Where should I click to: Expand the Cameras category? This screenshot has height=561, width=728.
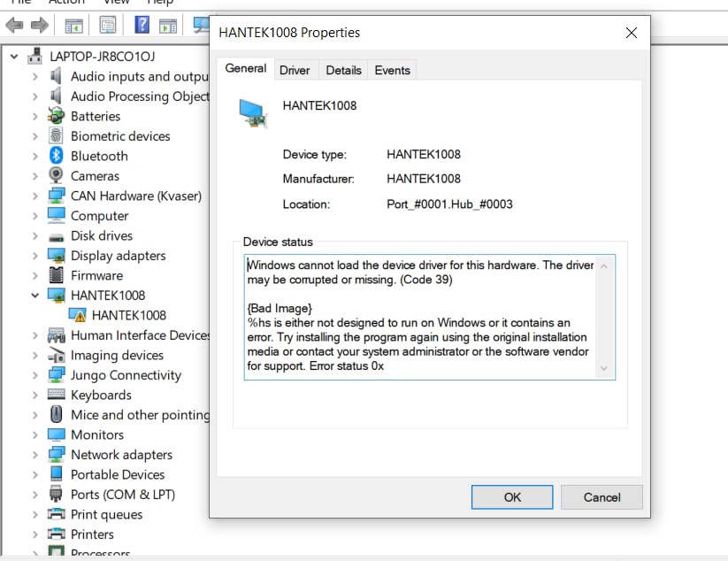tap(35, 176)
